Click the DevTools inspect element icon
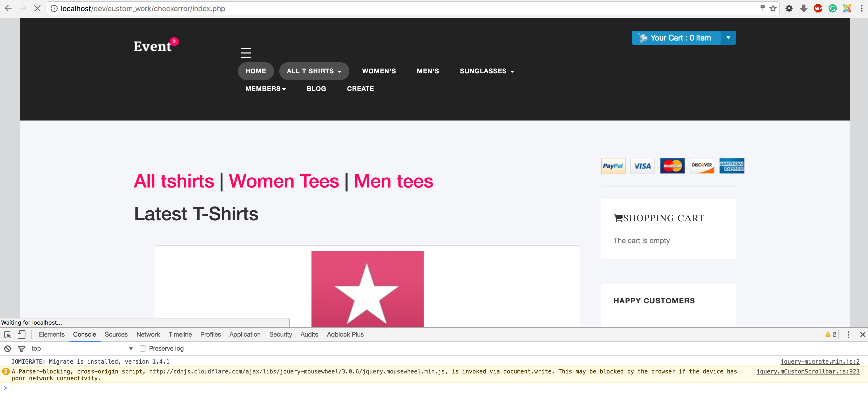Viewport: 868px width, 401px height. pos(8,335)
